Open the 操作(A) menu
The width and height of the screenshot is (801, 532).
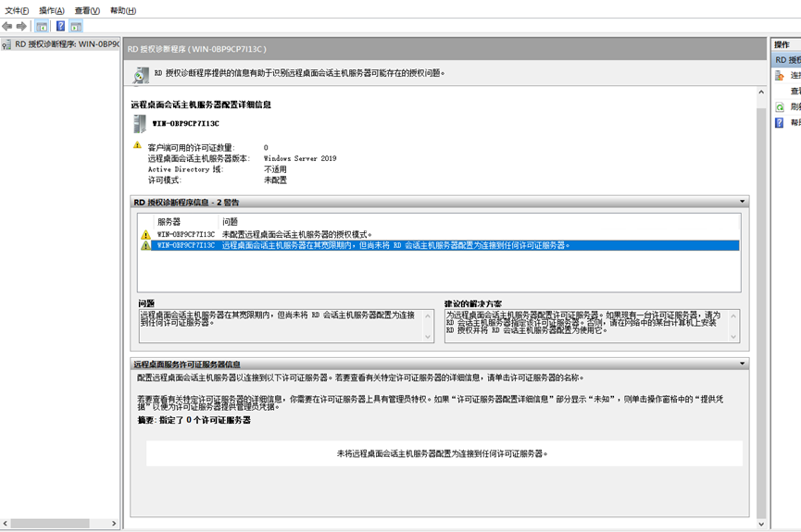52,11
